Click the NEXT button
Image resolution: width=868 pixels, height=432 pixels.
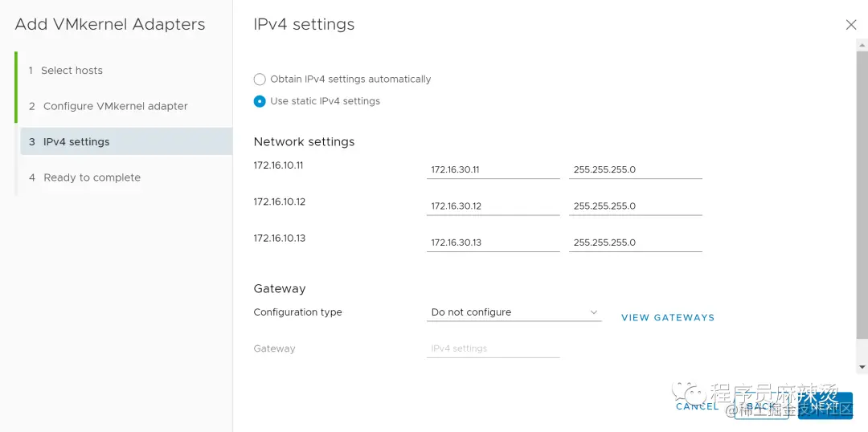tap(825, 406)
